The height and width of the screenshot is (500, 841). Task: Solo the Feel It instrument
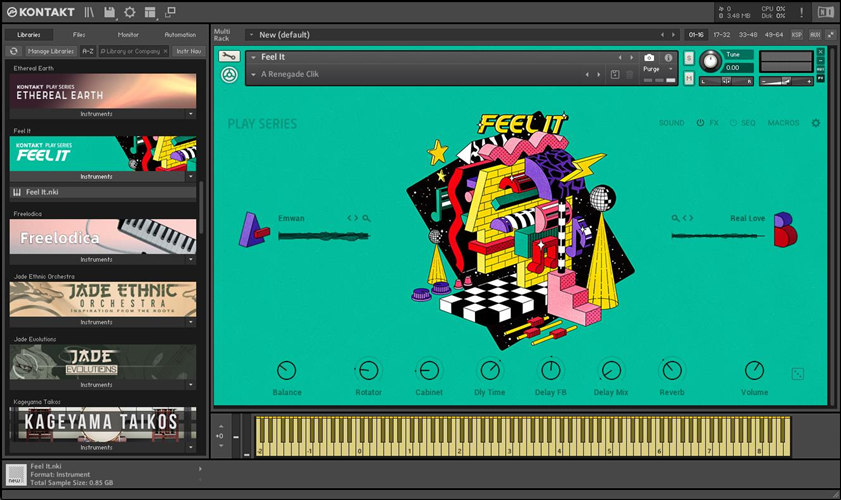point(689,58)
